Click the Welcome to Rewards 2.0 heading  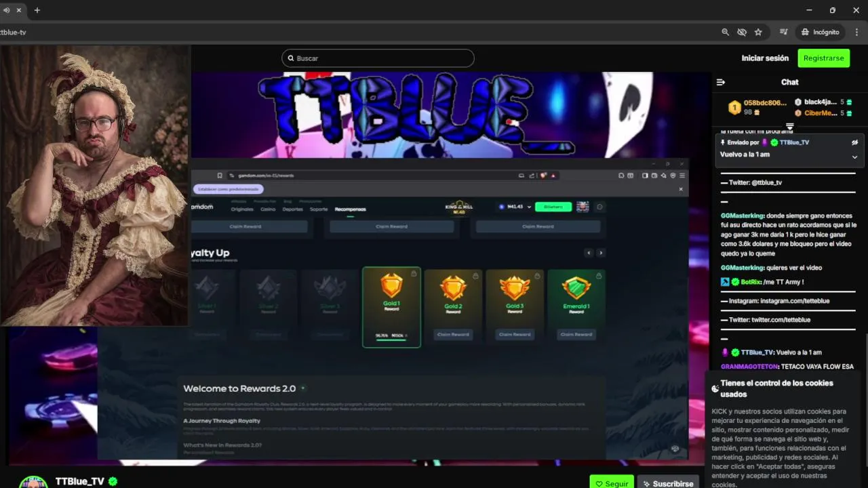tap(239, 388)
